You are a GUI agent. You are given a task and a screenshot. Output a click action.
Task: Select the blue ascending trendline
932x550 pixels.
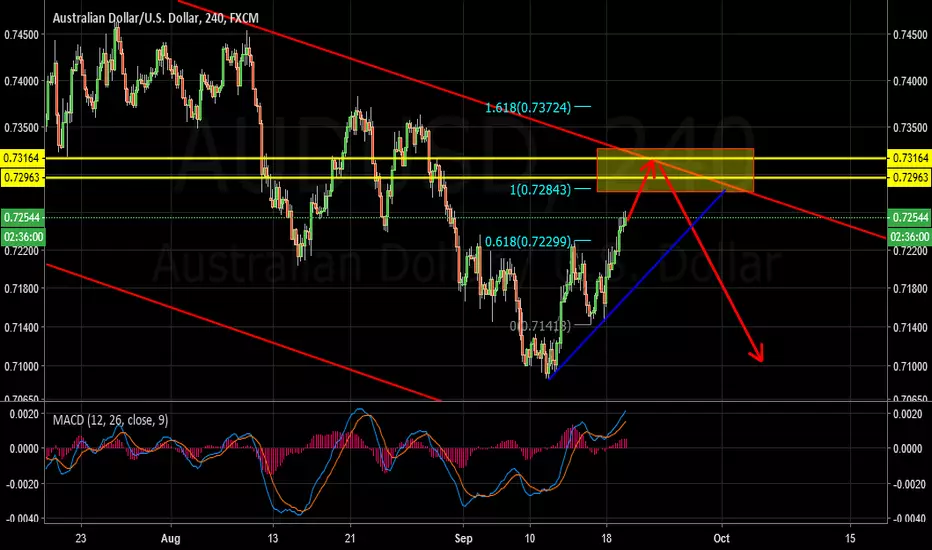point(637,284)
